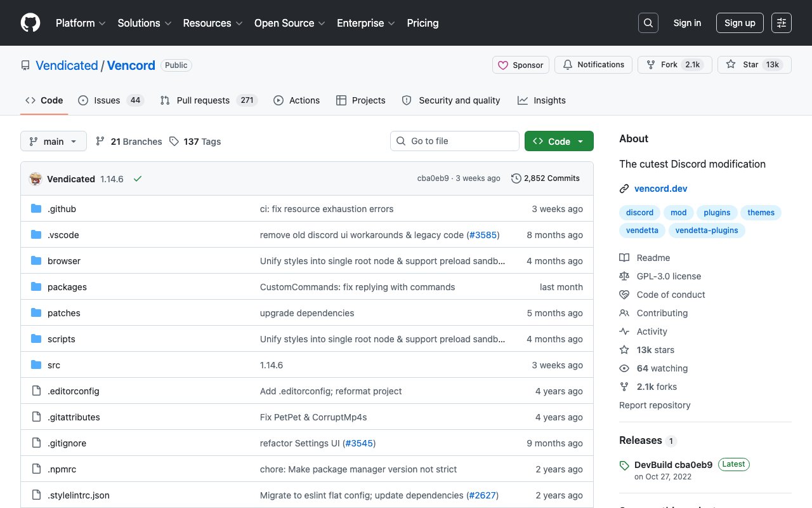Open the 2,852 Commits history
Viewport: 812px width, 508px height.
546,178
